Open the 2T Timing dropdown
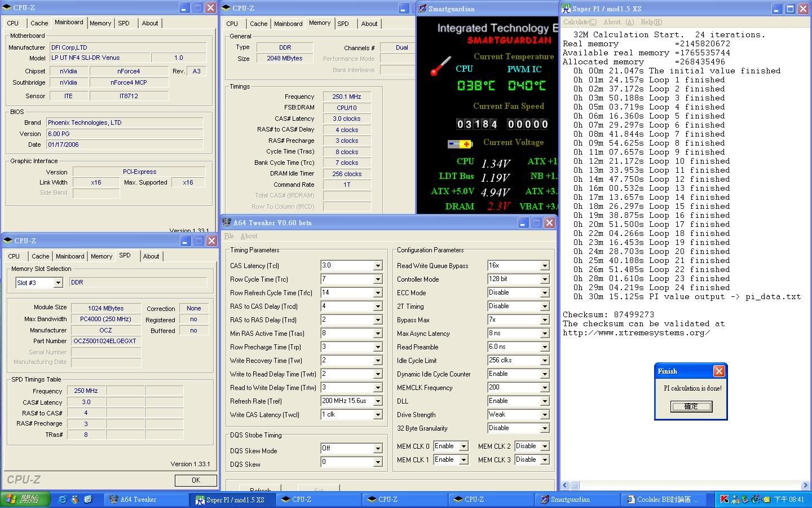The image size is (812, 508). coord(545,306)
